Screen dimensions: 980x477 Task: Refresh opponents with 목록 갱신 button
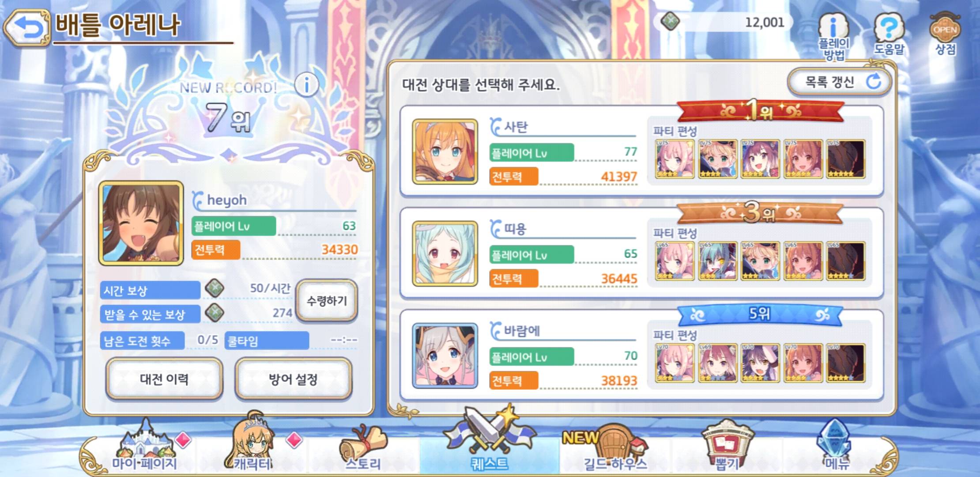click(x=839, y=82)
